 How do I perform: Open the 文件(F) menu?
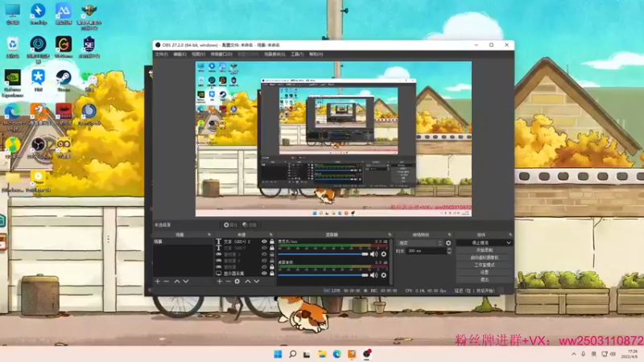[161, 54]
